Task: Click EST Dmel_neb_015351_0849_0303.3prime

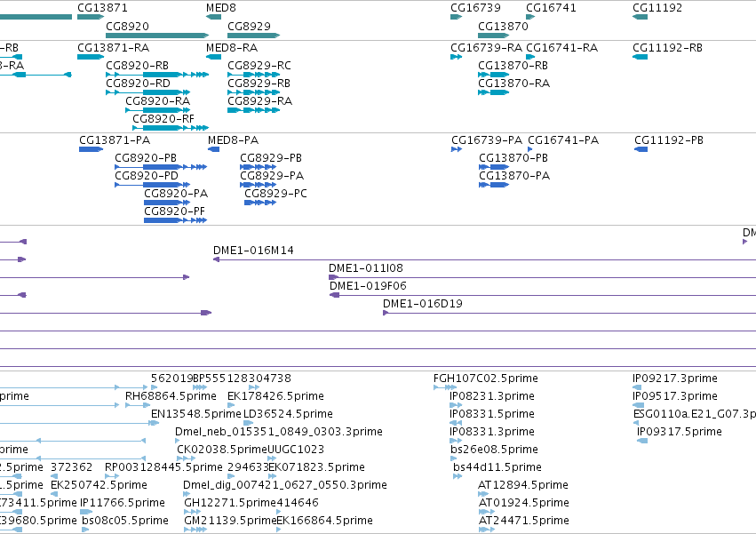Action: tap(279, 432)
